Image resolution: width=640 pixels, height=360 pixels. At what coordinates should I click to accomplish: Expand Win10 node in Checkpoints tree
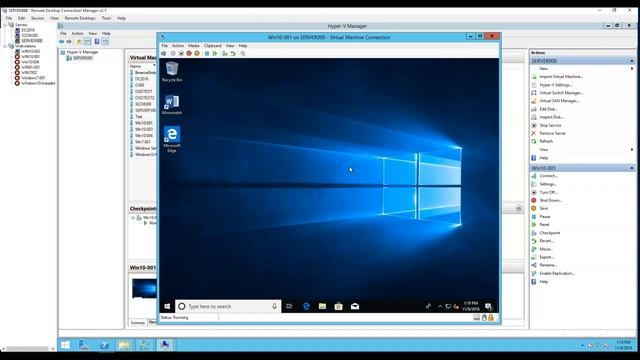click(133, 218)
